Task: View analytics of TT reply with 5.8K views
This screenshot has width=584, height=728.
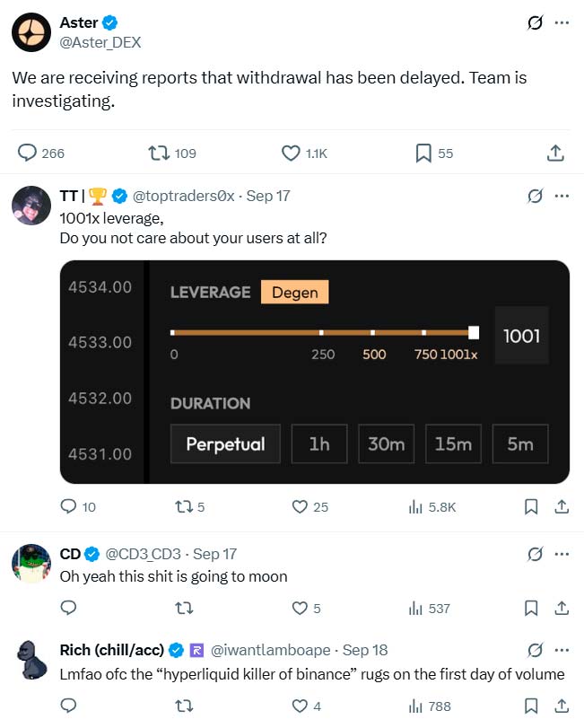Action: coord(416,507)
